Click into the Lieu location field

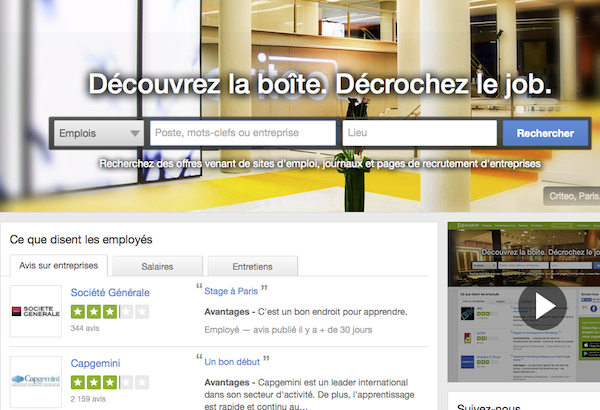point(420,133)
